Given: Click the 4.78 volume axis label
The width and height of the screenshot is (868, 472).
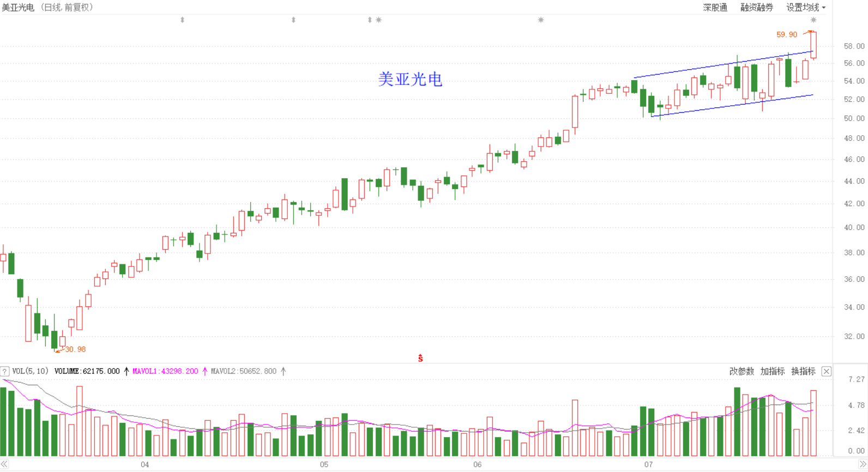Looking at the screenshot, I should [857, 406].
